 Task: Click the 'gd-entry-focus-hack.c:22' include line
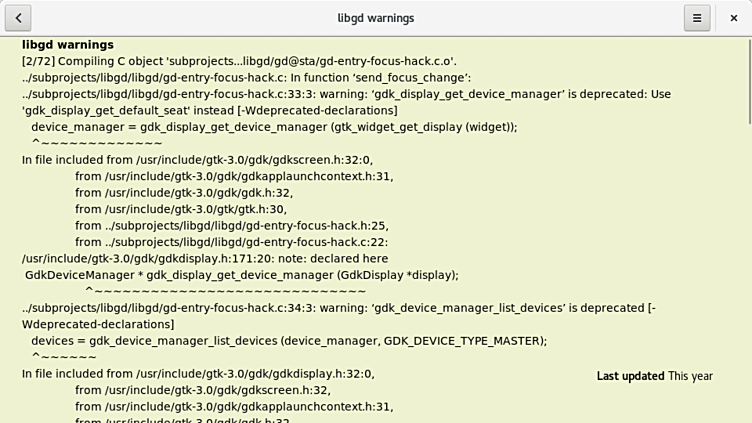click(231, 242)
